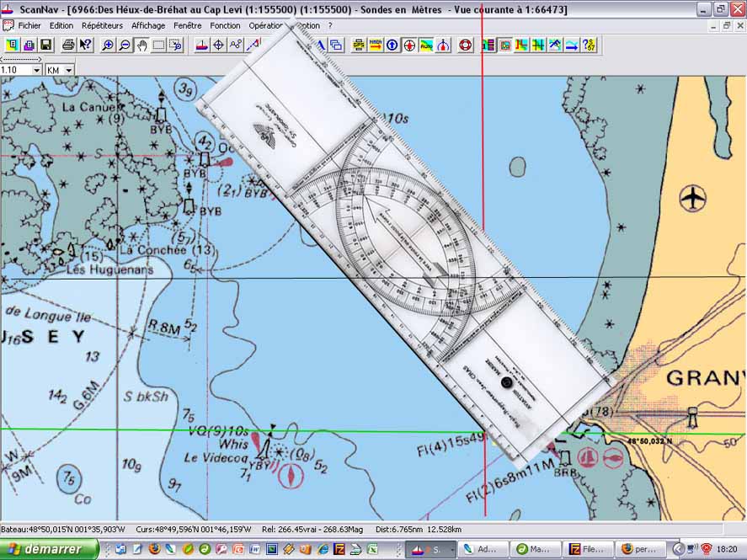Toggle the red compass center-on-boat icon
Screen dimensions: 747x560
[409, 45]
